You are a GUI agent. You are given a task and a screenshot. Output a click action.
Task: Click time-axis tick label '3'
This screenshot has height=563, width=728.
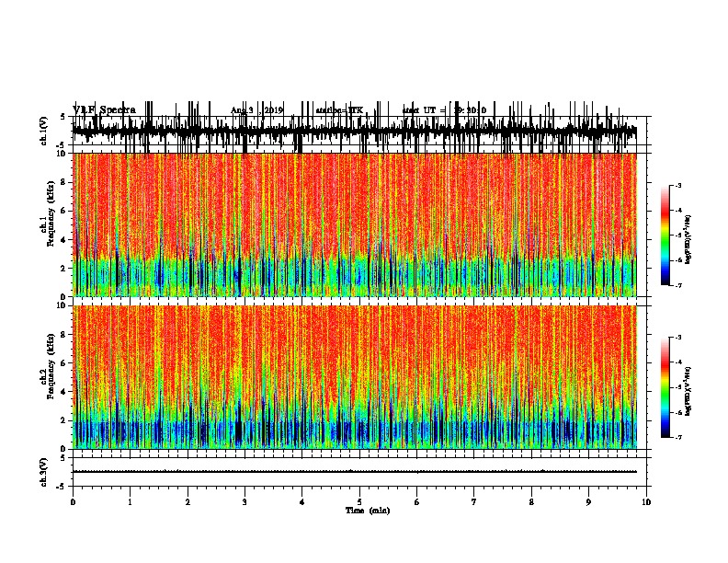point(245,502)
